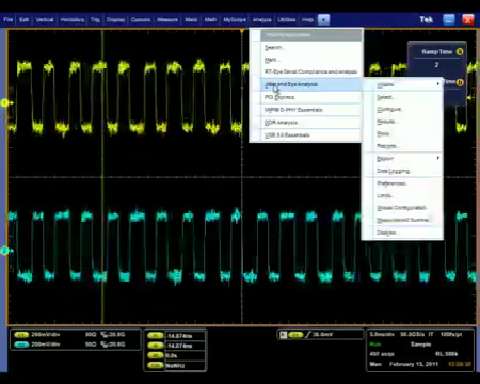Close the oscilloscope application with red X

[x=468, y=20]
